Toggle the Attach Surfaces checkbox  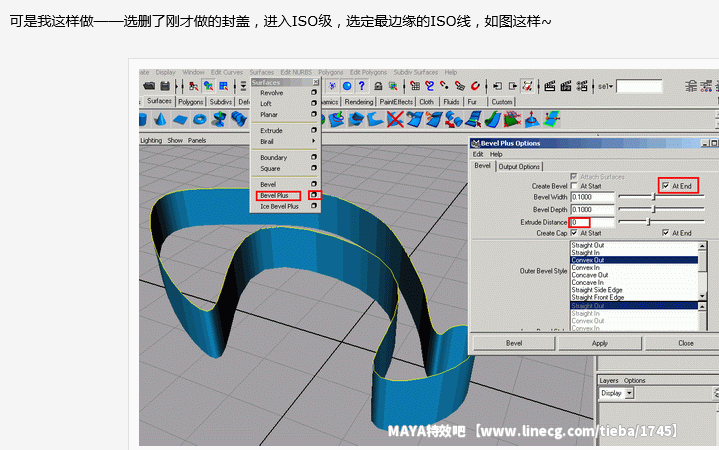tap(574, 177)
